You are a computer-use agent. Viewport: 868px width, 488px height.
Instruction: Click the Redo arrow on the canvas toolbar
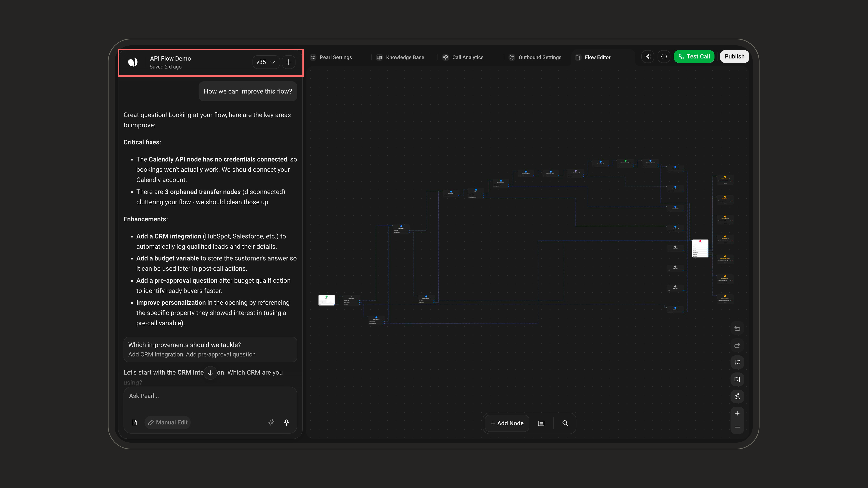click(737, 345)
